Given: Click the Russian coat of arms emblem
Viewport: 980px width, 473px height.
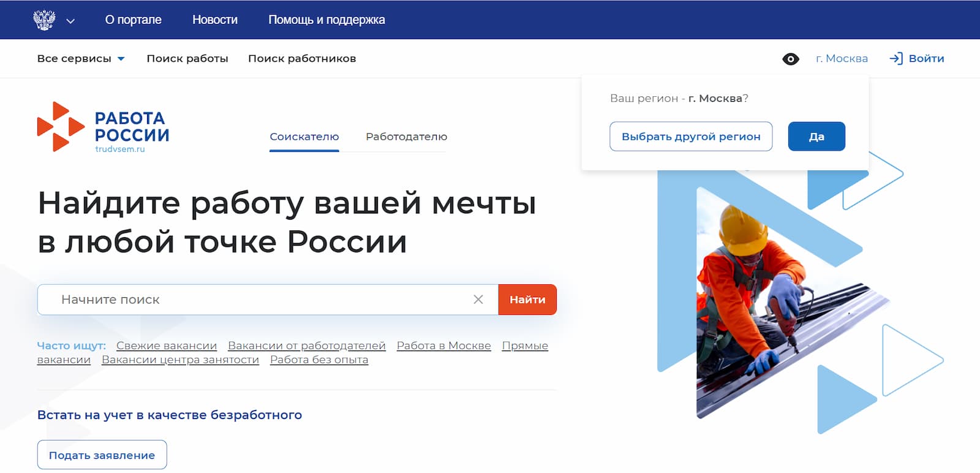Looking at the screenshot, I should 44,20.
